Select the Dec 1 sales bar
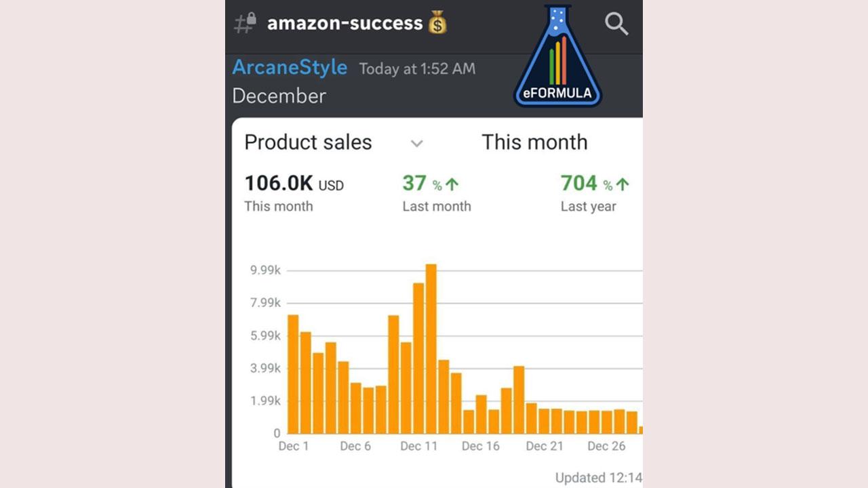Screen dimensions: 868x488 pos(293,374)
